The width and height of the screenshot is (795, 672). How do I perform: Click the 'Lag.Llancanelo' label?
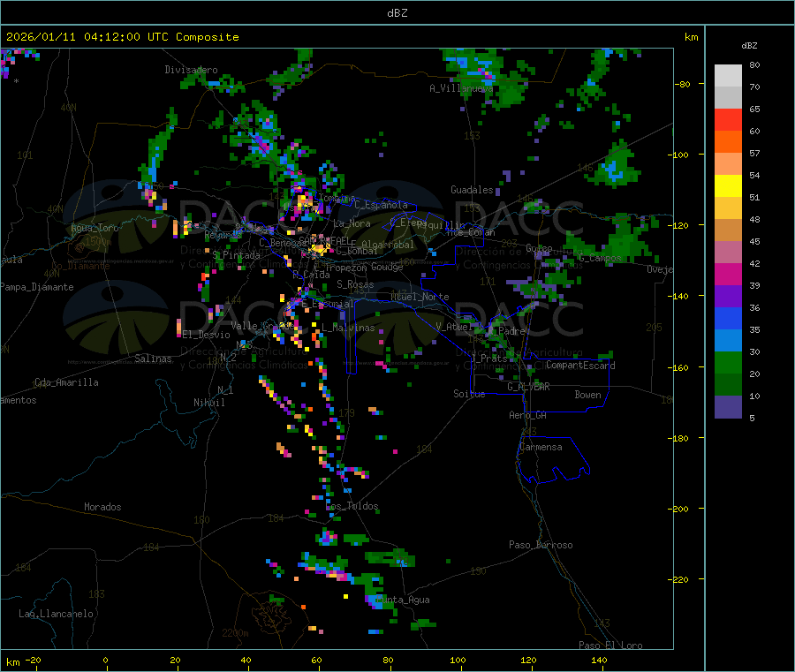click(x=56, y=614)
